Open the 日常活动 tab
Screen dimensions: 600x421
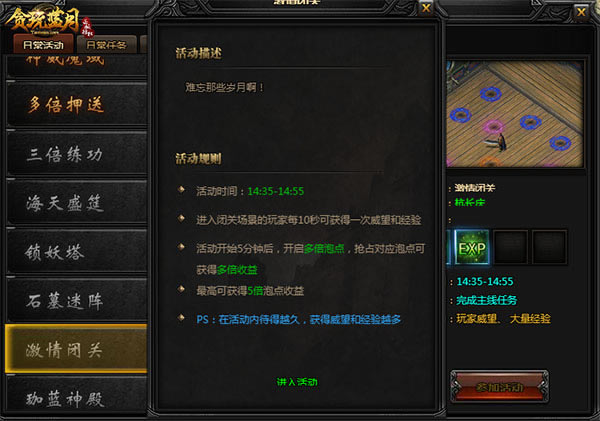point(43,44)
